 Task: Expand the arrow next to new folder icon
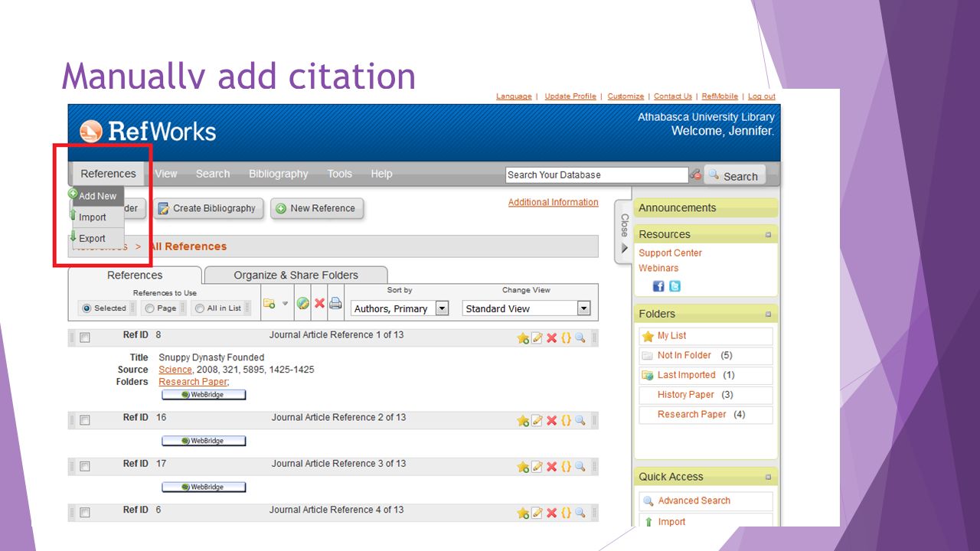tap(285, 304)
